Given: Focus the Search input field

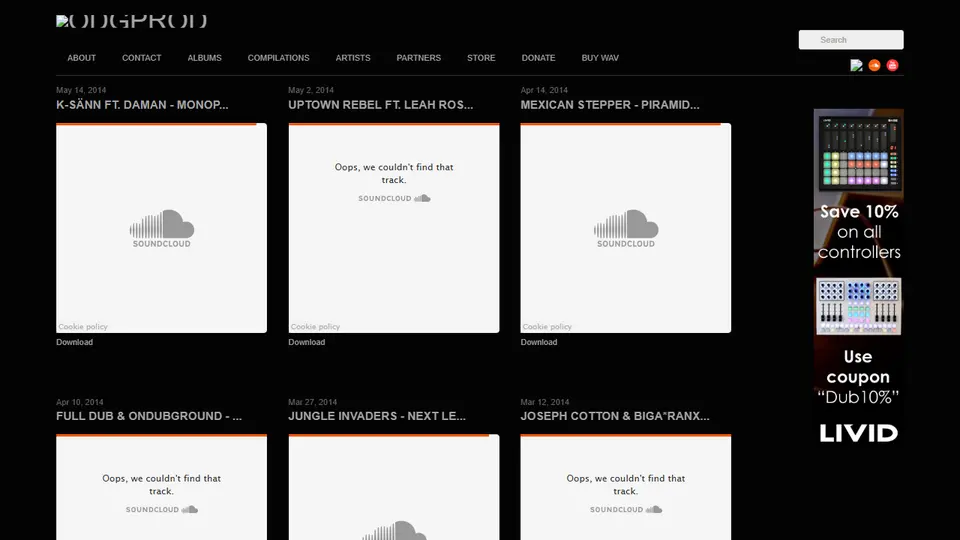Looking at the screenshot, I should click(851, 40).
